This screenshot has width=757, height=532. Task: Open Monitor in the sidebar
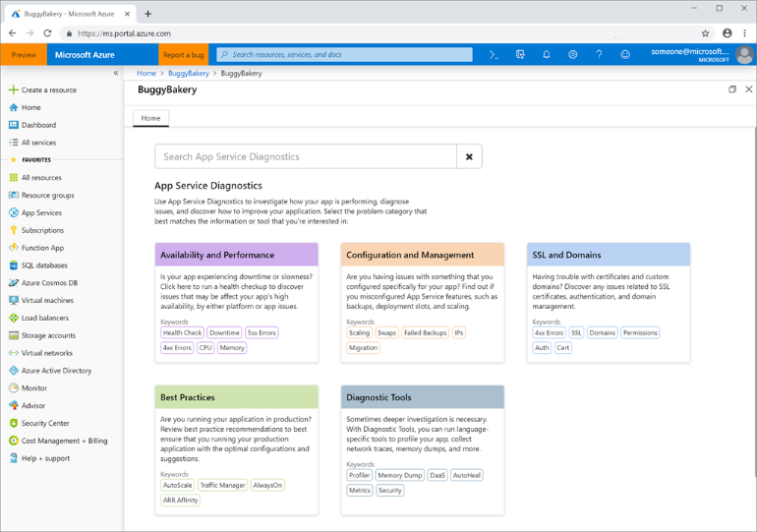pos(34,388)
